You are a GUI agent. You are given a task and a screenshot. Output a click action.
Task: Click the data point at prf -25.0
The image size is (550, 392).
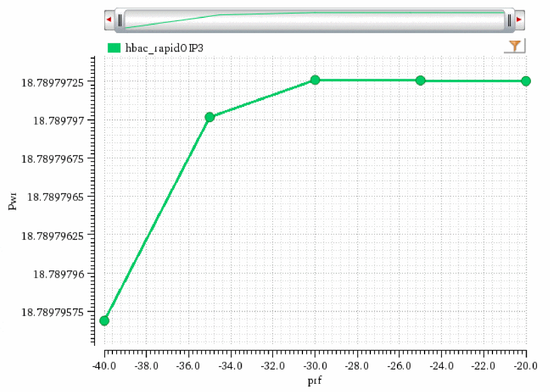(x=420, y=81)
